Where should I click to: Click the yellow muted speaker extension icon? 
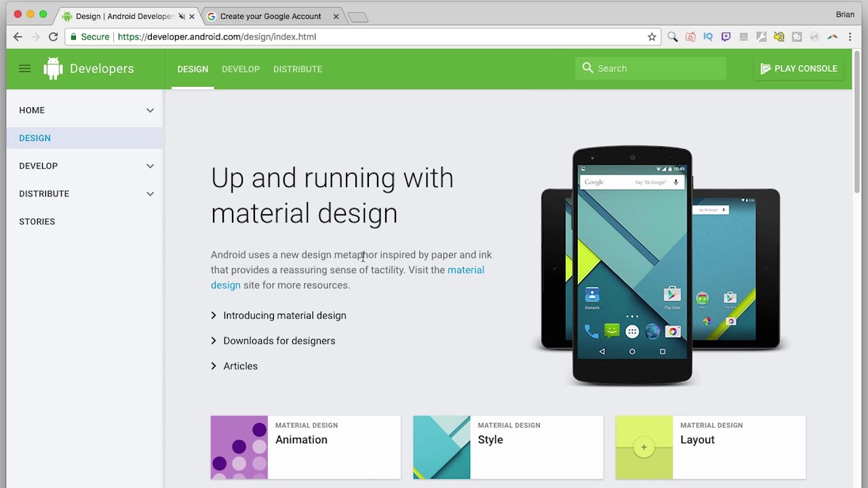click(779, 37)
